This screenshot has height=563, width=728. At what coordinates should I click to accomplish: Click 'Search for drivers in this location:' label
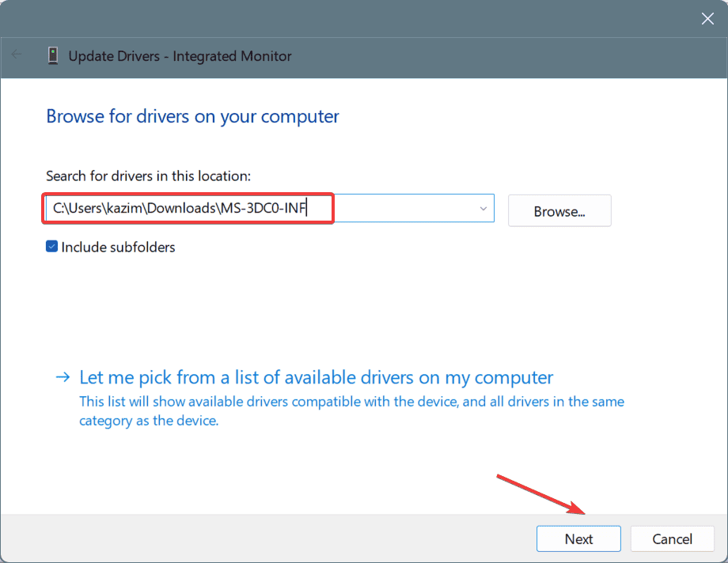tap(148, 176)
